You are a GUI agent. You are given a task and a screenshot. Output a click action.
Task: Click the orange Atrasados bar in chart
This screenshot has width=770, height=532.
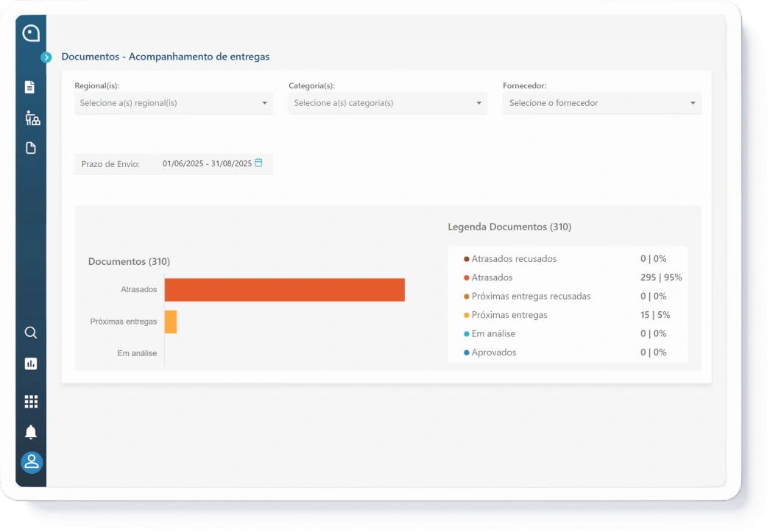(285, 290)
